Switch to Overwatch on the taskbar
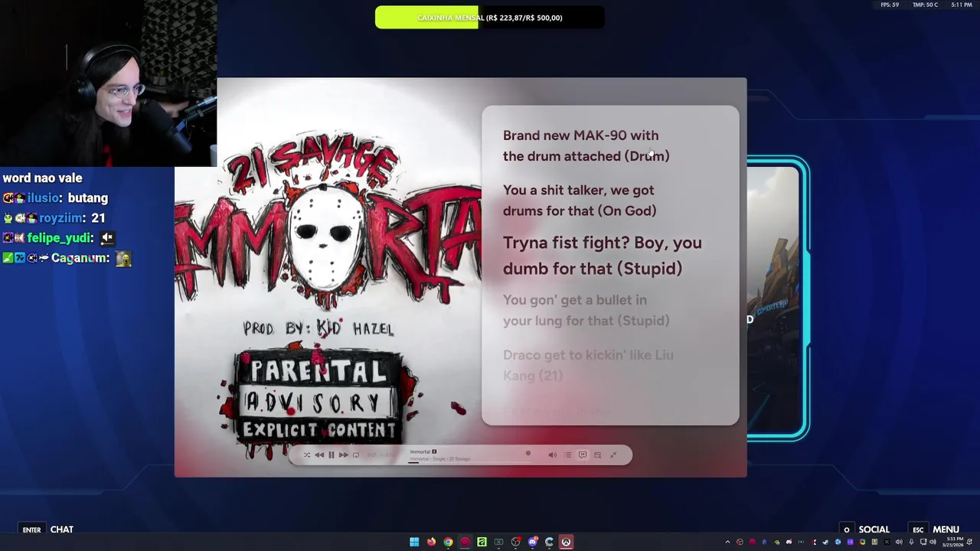The image size is (980, 551). pyautogui.click(x=566, y=542)
